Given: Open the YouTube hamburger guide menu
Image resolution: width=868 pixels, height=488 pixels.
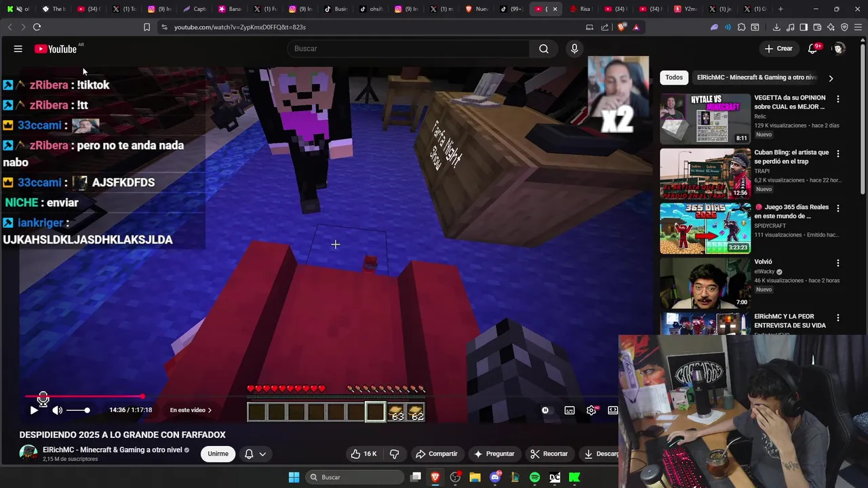Looking at the screenshot, I should pos(18,49).
